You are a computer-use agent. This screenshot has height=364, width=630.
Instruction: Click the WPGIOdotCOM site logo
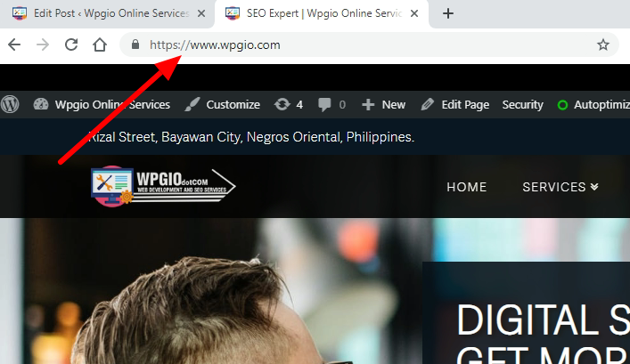tap(163, 186)
